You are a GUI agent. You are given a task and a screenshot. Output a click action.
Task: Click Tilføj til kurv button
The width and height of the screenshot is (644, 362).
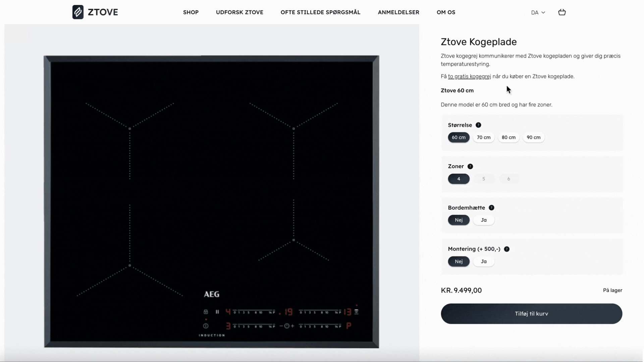[x=531, y=314]
